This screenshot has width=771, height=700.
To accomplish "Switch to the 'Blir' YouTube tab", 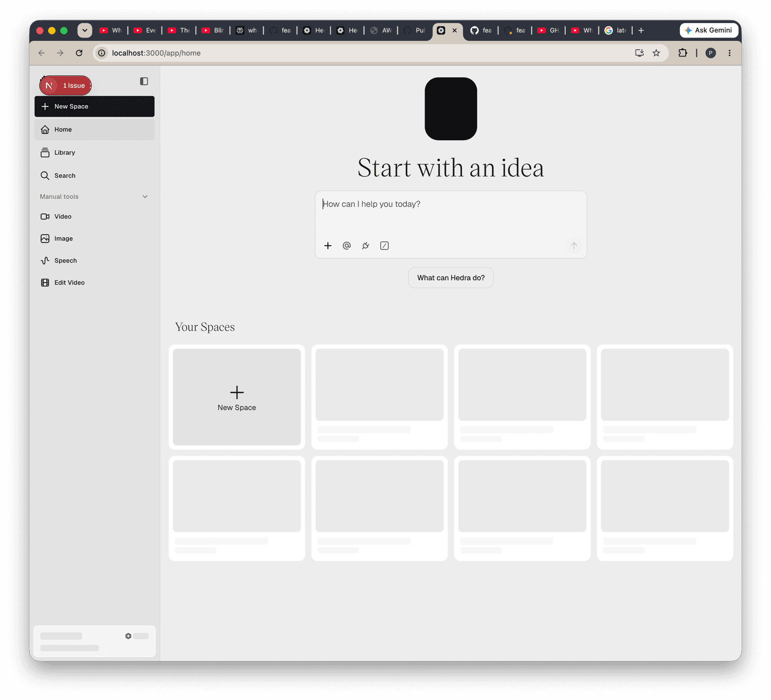I will (213, 30).
